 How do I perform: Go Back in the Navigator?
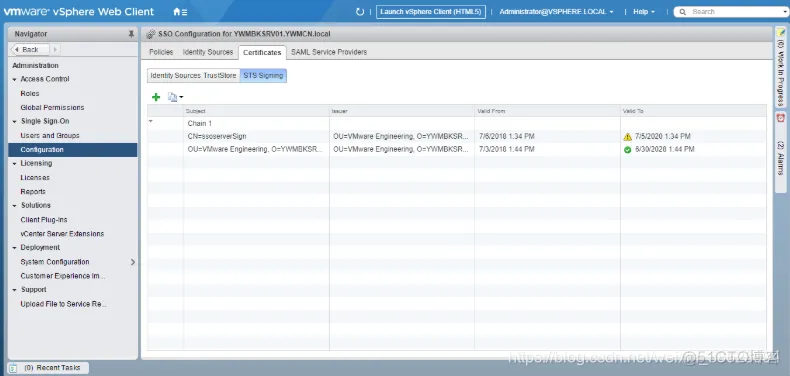point(30,49)
